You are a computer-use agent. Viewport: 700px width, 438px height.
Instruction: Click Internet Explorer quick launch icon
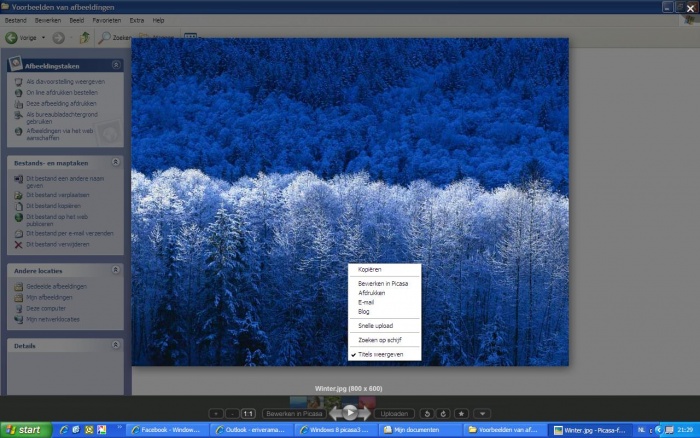(63, 430)
